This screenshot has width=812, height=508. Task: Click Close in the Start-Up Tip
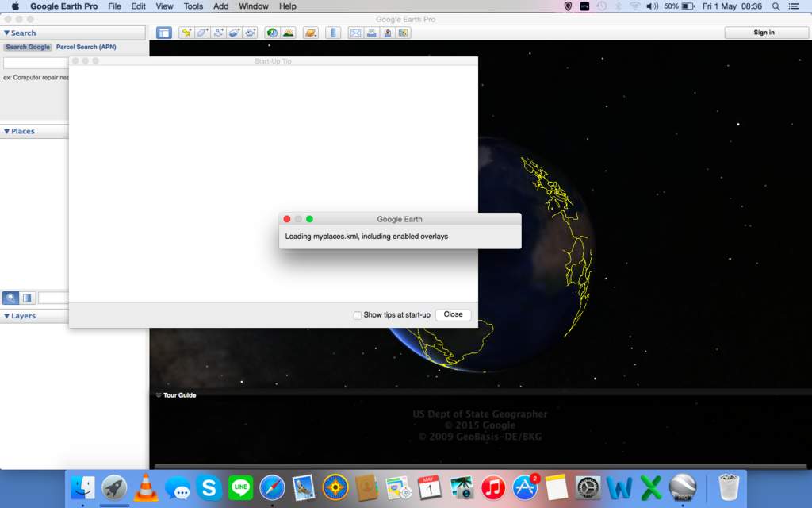(x=453, y=314)
